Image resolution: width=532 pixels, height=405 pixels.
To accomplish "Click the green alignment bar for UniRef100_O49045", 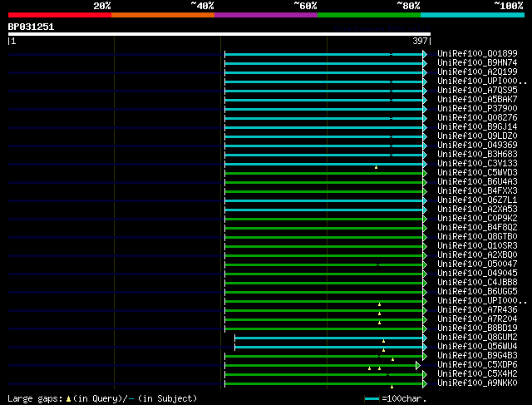I will click(x=324, y=274).
